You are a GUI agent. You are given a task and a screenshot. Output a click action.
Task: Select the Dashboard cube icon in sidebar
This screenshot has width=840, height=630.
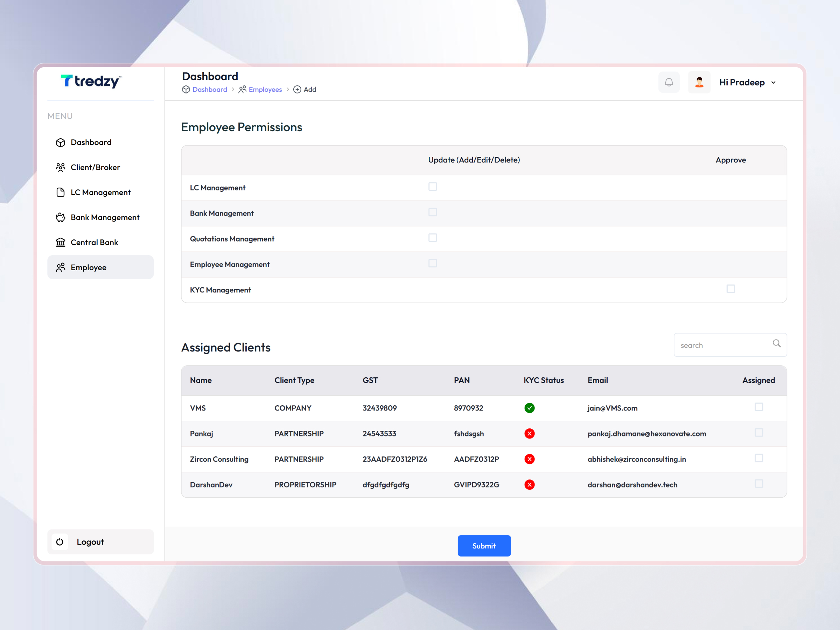(61, 142)
